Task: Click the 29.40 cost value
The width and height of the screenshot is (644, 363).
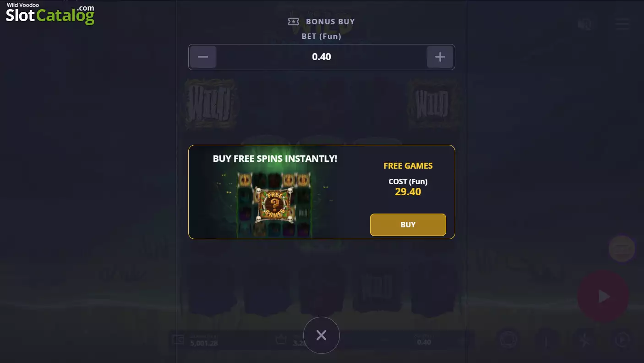Action: click(x=408, y=192)
